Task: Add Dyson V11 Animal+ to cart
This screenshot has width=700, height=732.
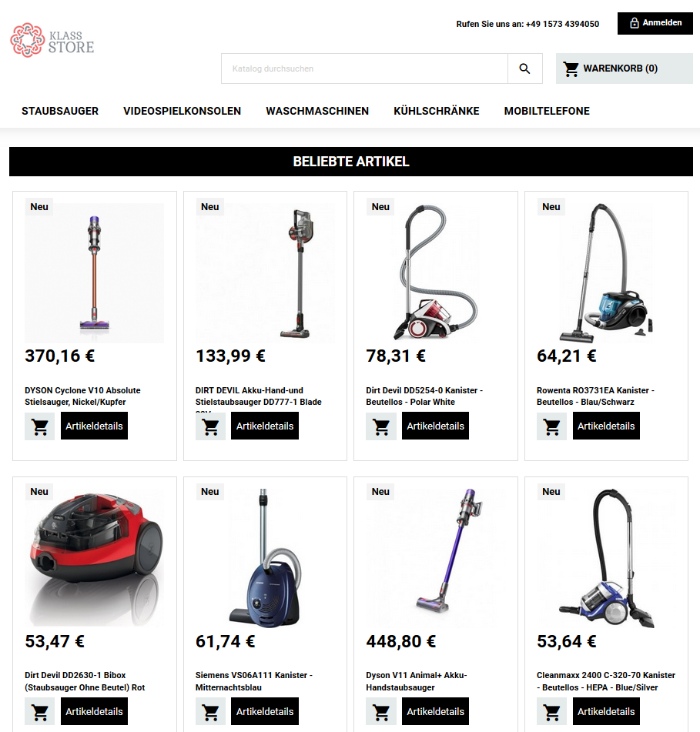Action: pyautogui.click(x=381, y=711)
